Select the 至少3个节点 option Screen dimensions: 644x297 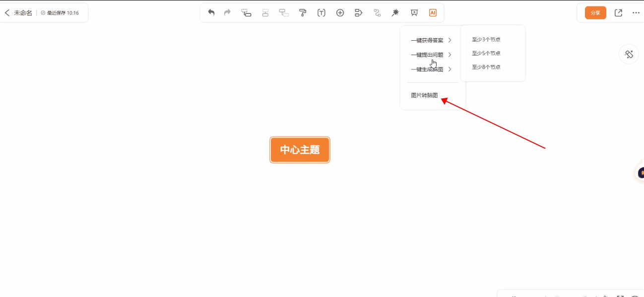tap(486, 39)
